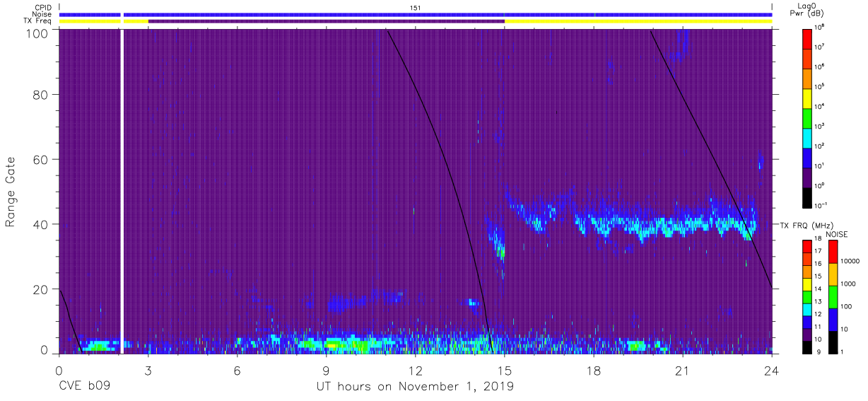The image size is (868, 401).
Task: Click the '40' range gate tick label
Action: (40, 224)
